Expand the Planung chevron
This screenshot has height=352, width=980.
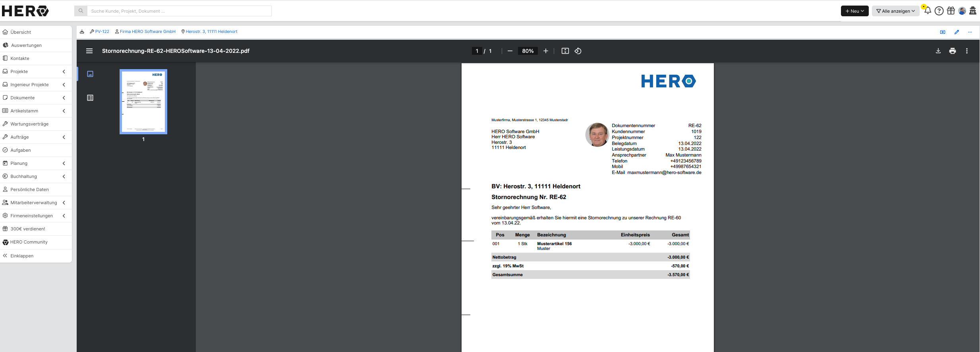pyautogui.click(x=64, y=163)
